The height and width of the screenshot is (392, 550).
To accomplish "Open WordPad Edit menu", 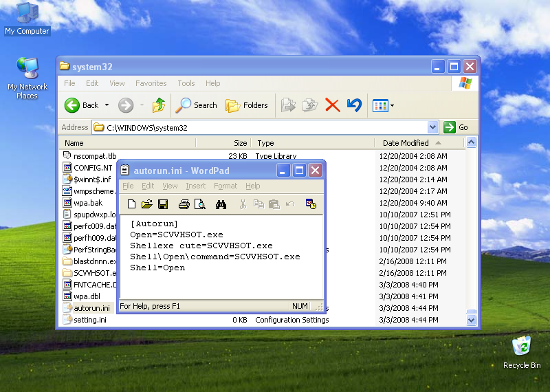I will (148, 186).
